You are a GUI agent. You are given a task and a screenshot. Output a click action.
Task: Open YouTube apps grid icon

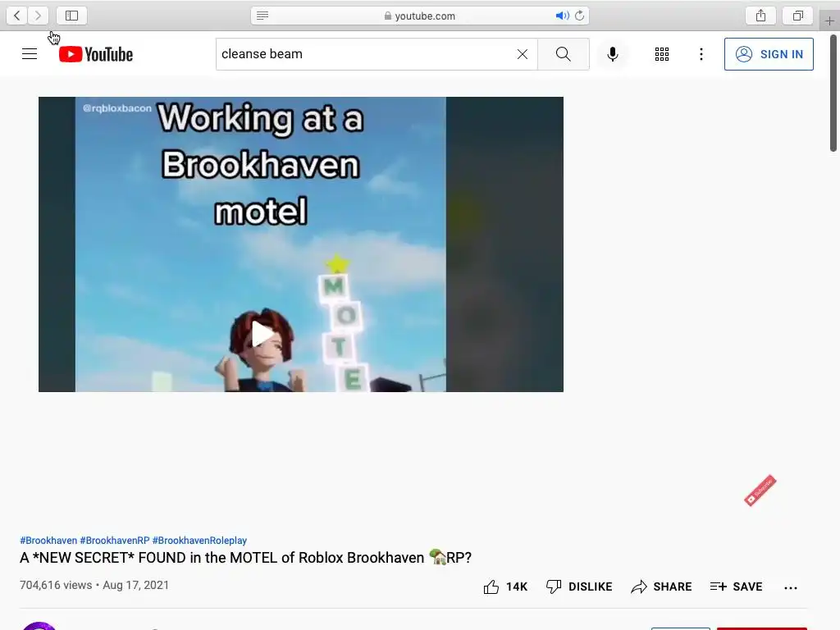tap(662, 54)
